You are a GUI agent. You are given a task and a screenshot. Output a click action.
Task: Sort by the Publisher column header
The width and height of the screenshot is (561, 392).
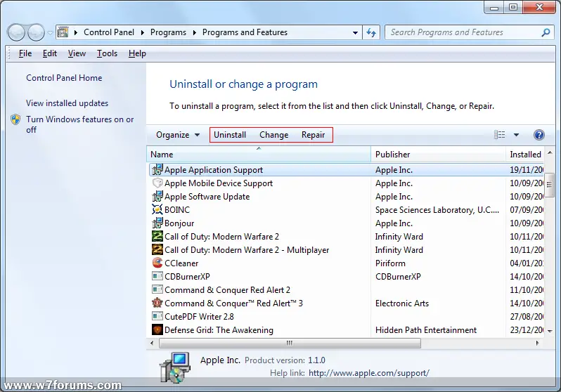pos(438,155)
